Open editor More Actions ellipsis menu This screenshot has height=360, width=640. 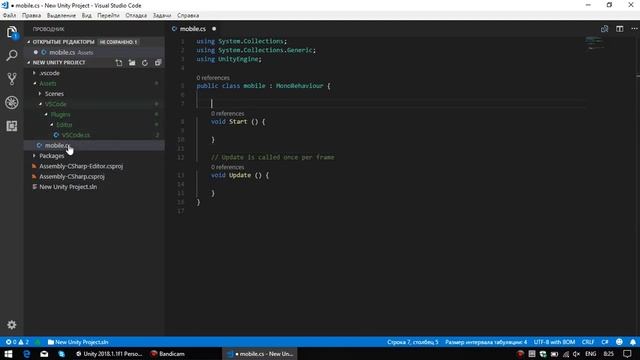[634, 29]
